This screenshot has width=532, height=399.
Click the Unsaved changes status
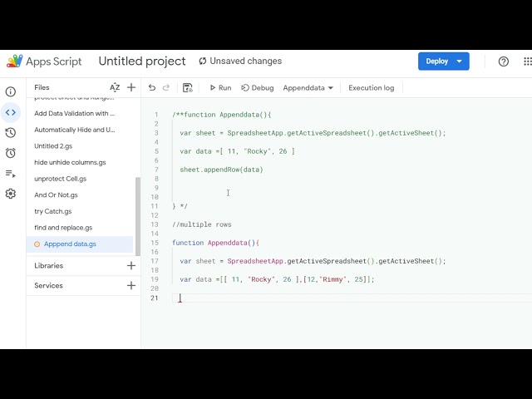coord(240,61)
